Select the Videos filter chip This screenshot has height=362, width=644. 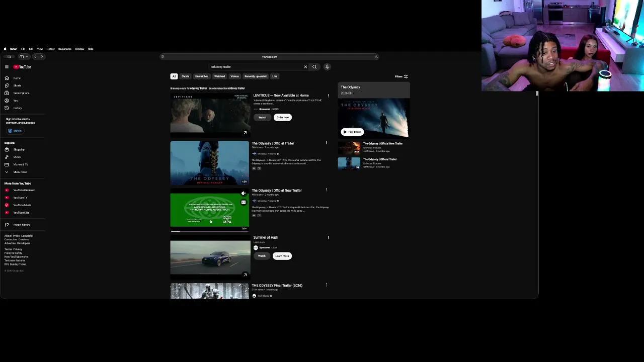[x=234, y=76]
